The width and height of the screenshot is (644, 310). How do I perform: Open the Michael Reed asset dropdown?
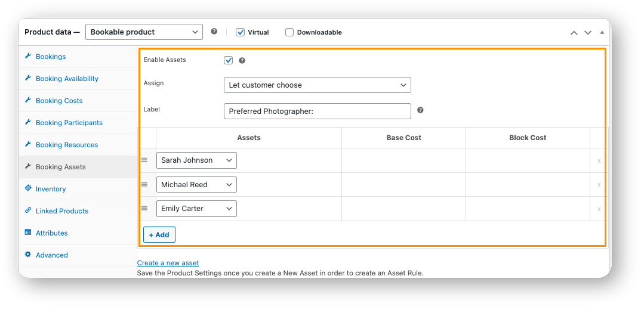[x=196, y=185]
